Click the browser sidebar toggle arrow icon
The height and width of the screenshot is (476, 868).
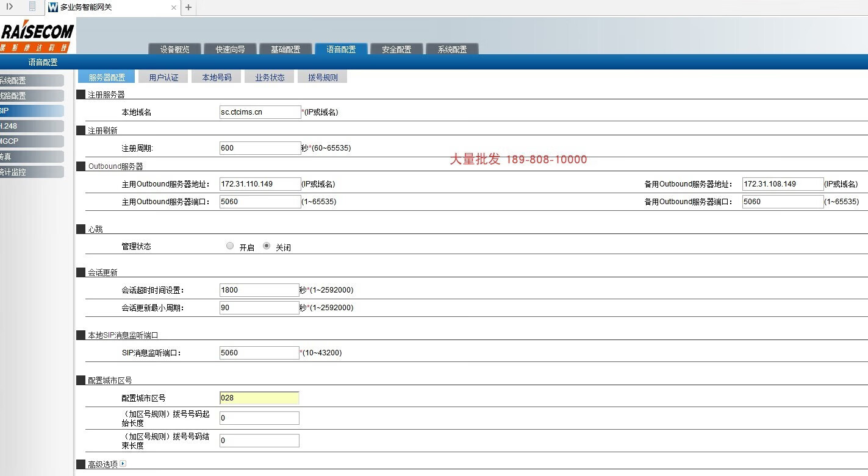(x=10, y=7)
